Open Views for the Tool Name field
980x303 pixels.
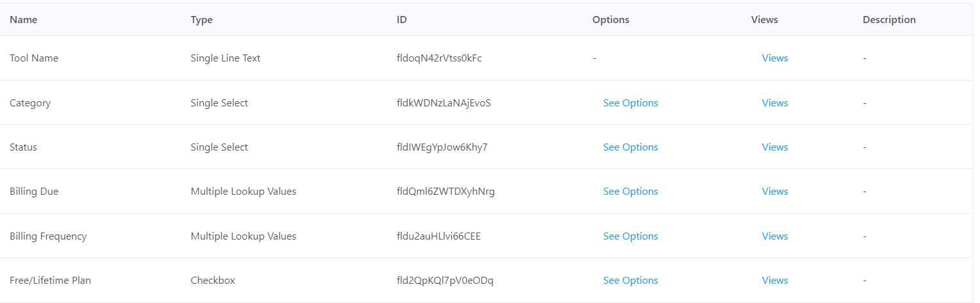point(774,58)
